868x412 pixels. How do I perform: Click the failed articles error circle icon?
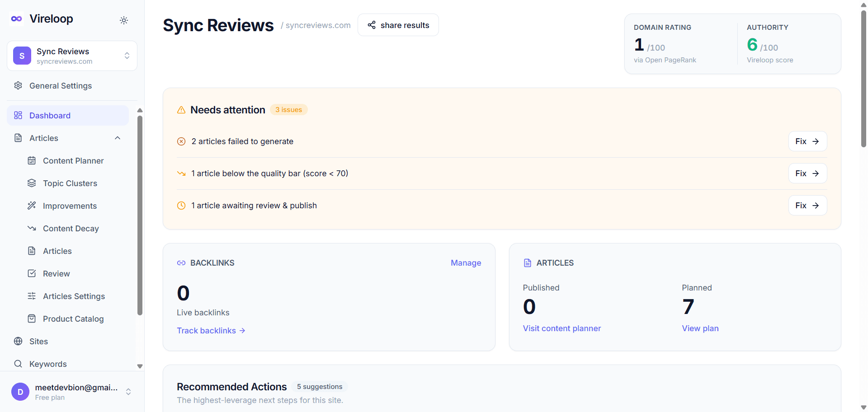click(181, 141)
